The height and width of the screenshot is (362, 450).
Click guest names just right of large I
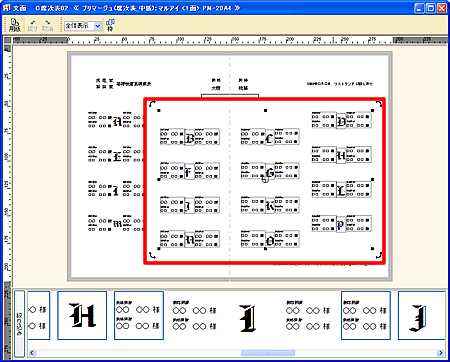[308, 315]
